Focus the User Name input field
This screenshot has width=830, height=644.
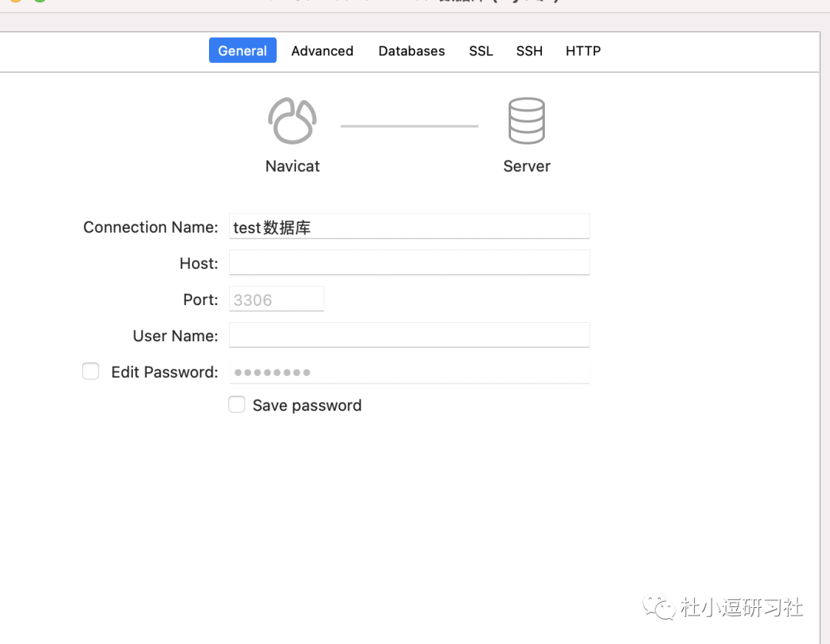409,335
